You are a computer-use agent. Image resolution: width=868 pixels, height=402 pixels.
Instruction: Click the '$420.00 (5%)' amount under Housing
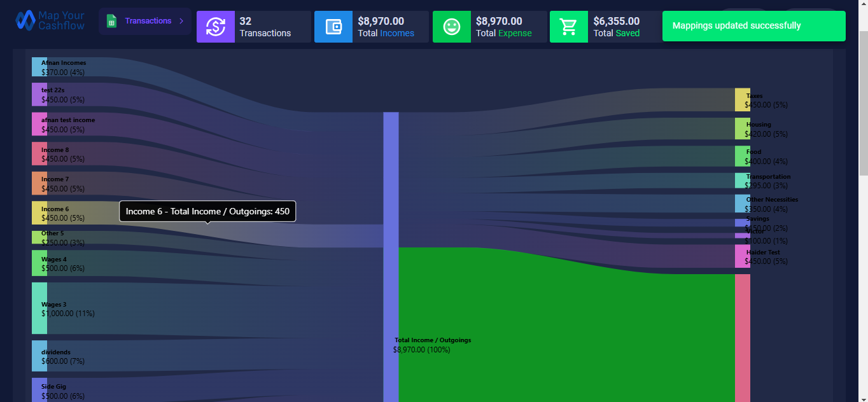click(766, 134)
